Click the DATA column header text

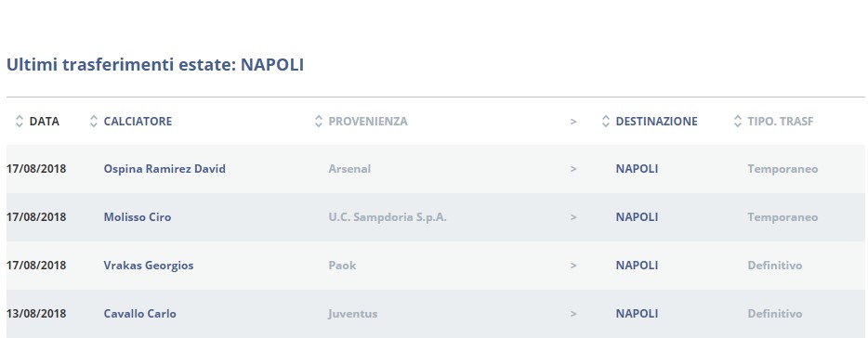click(45, 121)
